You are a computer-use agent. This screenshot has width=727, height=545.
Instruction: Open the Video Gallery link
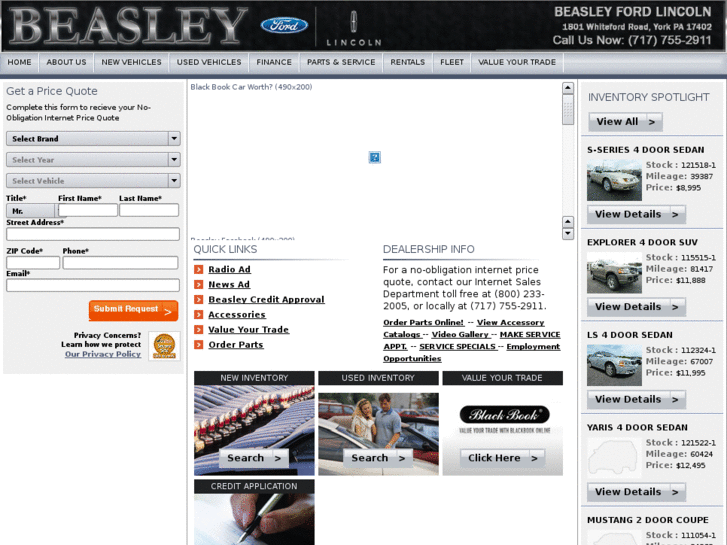pyautogui.click(x=461, y=334)
